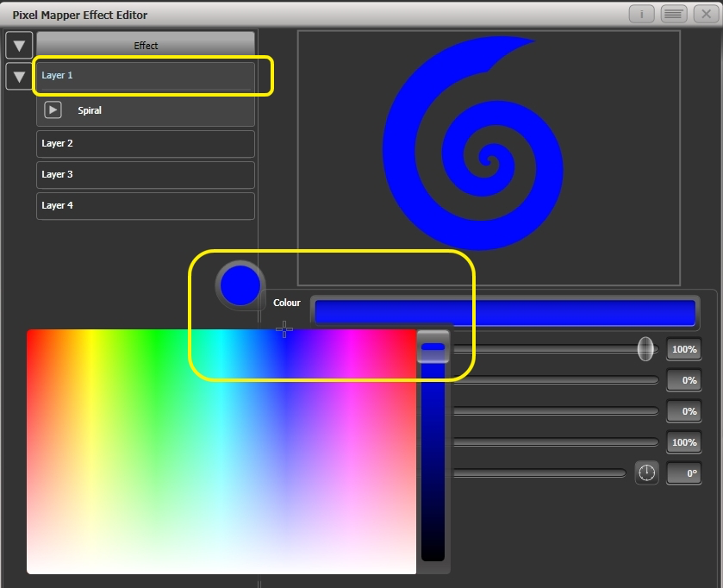Viewport: 723px width, 588px height.
Task: Click the Effect header button
Action: click(146, 45)
